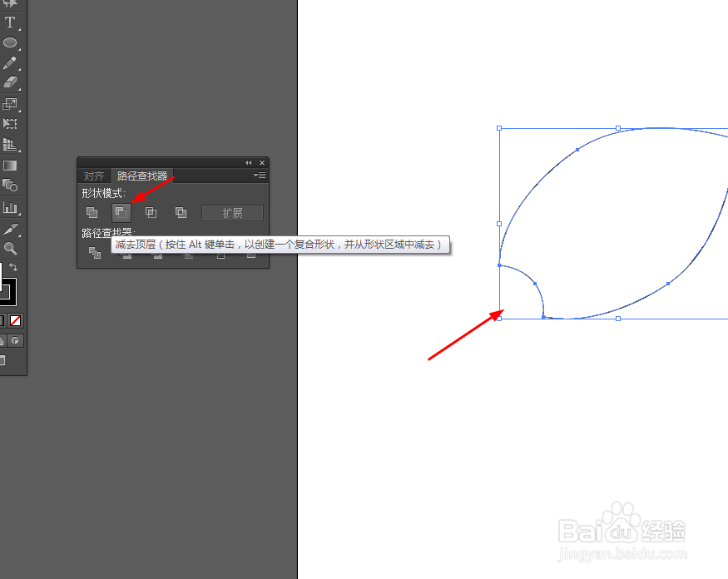
Task: Select the anchor point where the arc meets the left edge
Action: click(499, 265)
